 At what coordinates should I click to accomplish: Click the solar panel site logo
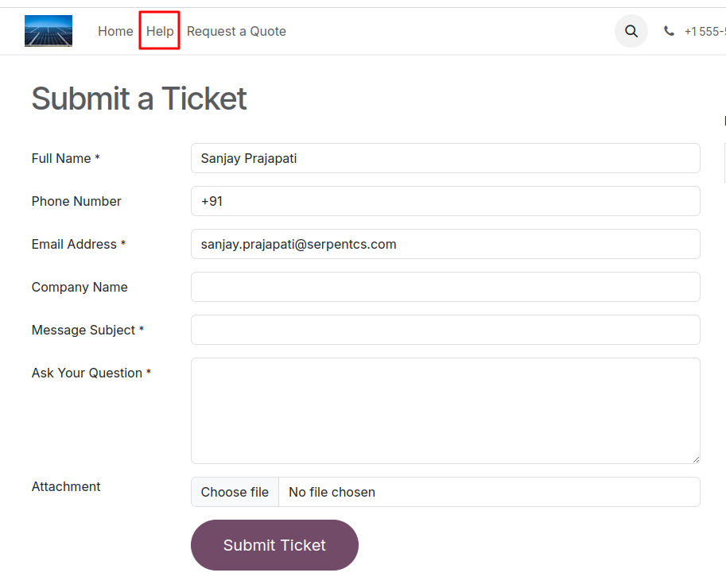pyautogui.click(x=49, y=31)
